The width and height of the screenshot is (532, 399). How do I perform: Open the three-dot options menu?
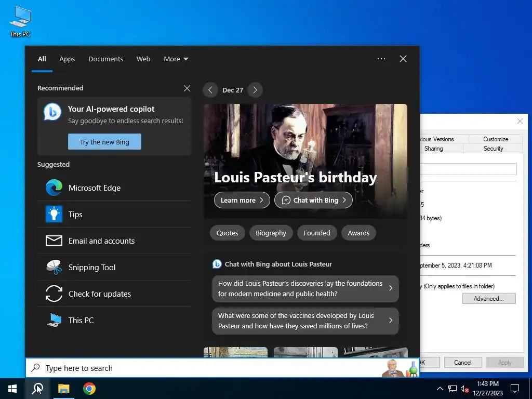click(x=381, y=59)
